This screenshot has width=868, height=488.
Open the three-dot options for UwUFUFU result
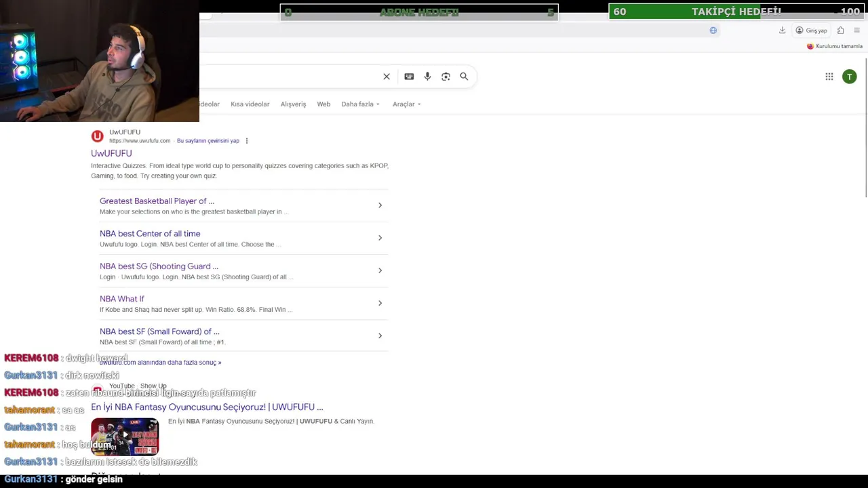click(x=247, y=141)
